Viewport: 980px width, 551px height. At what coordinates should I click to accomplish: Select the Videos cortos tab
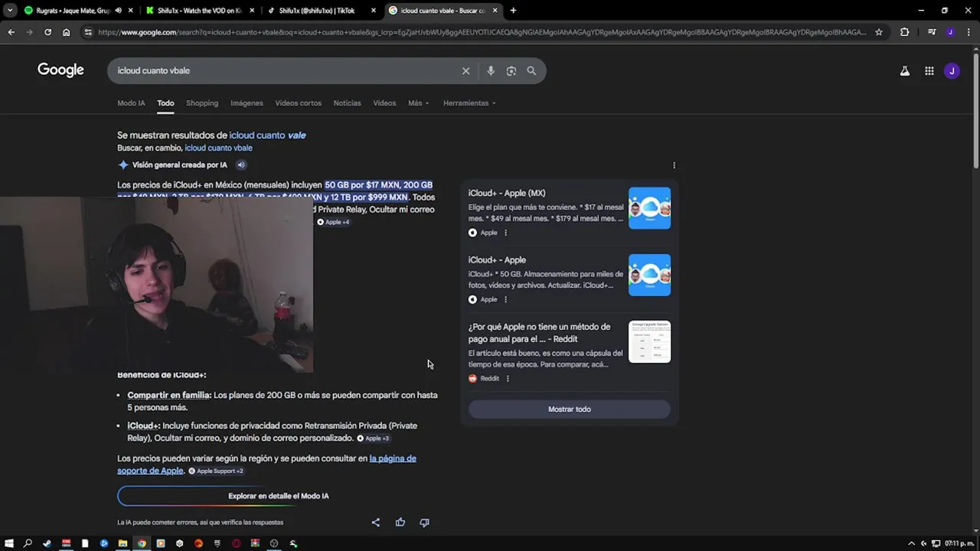pos(298,103)
